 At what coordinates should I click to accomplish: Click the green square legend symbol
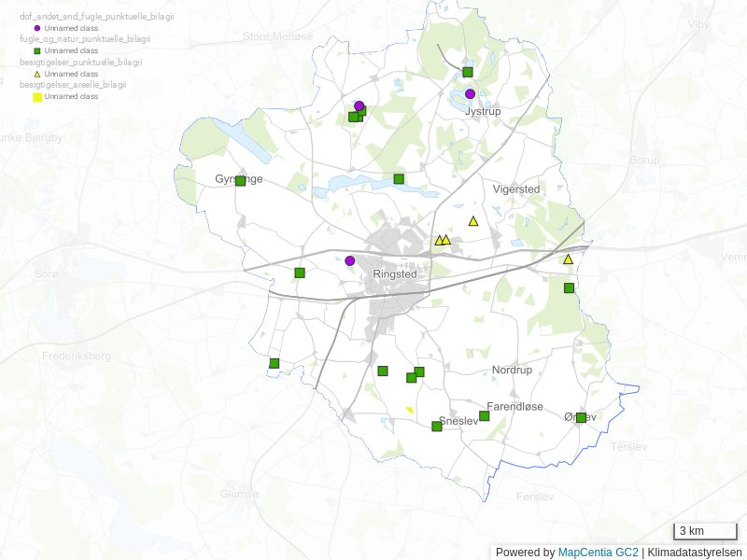point(37,50)
